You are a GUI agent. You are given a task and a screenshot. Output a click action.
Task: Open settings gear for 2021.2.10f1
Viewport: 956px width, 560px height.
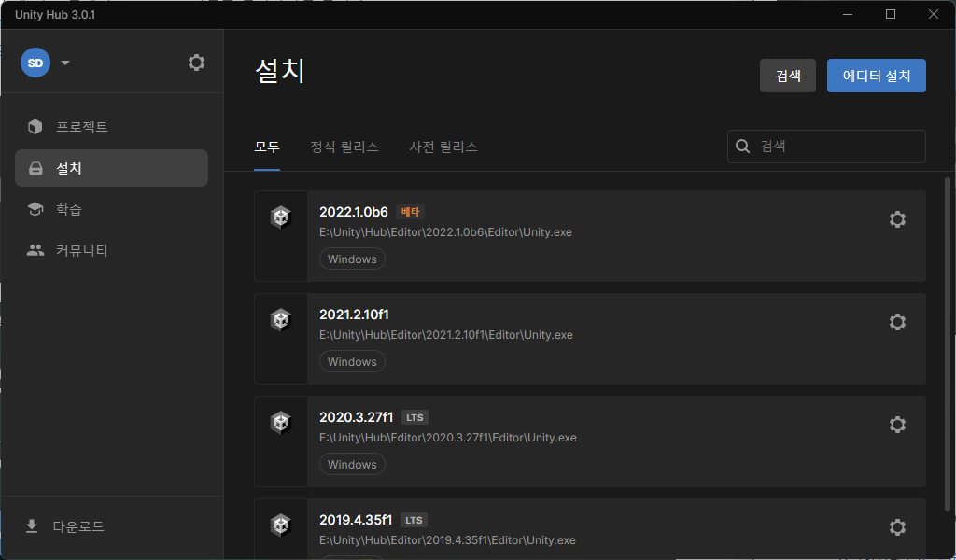tap(897, 322)
